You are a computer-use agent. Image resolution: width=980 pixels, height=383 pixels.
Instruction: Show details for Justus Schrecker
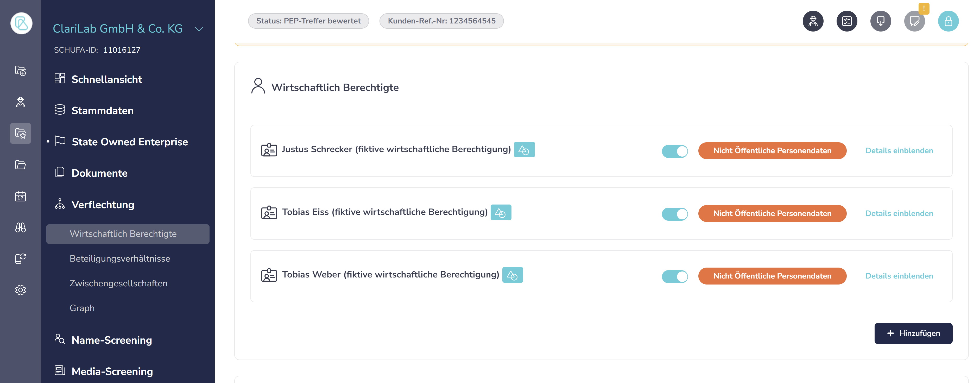(899, 151)
